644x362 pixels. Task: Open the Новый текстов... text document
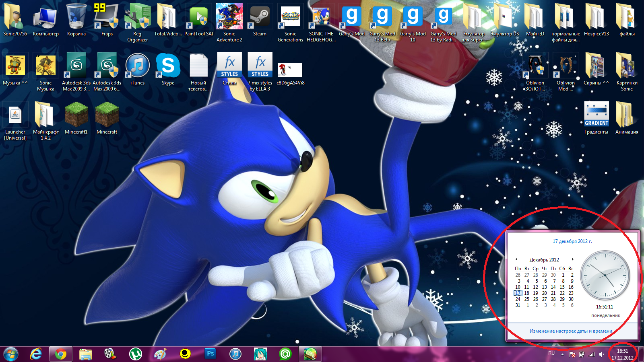(x=198, y=72)
